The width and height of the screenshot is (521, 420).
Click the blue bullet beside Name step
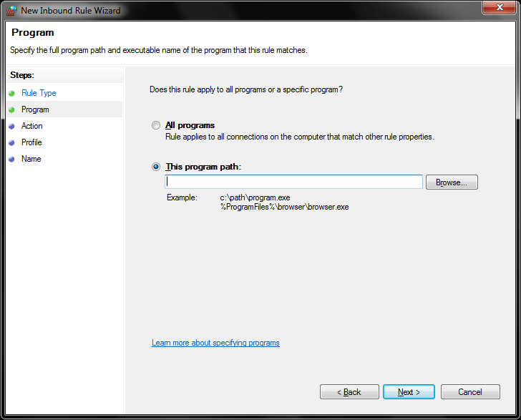[11, 159]
